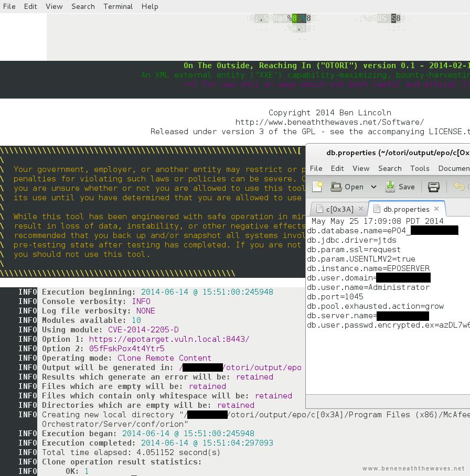Open gedit Documents menu

(x=454, y=168)
